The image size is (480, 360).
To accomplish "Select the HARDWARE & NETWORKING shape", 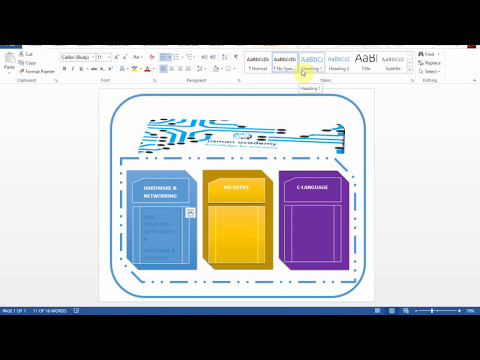I will click(x=160, y=192).
